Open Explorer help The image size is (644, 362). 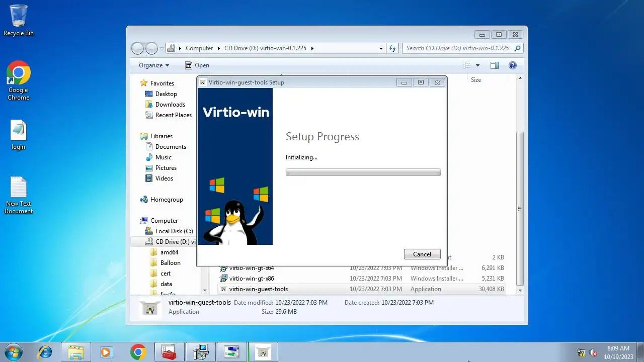tap(513, 65)
